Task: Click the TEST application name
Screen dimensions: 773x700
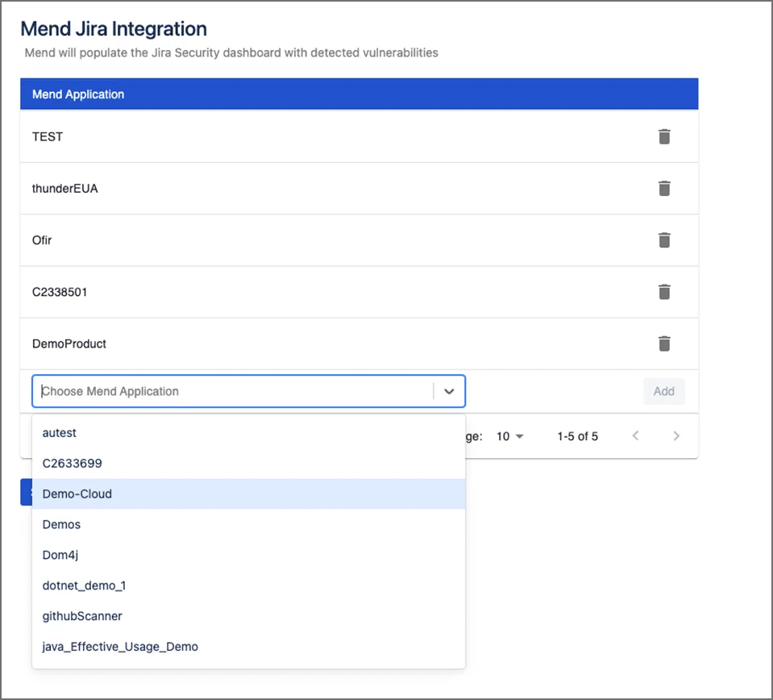Action: click(48, 136)
